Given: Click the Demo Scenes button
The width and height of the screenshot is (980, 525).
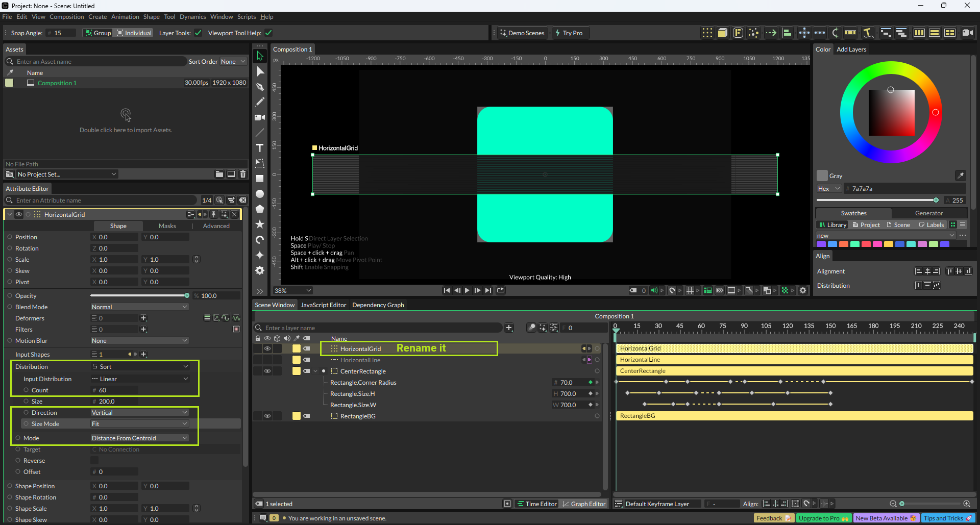Looking at the screenshot, I should click(x=522, y=33).
